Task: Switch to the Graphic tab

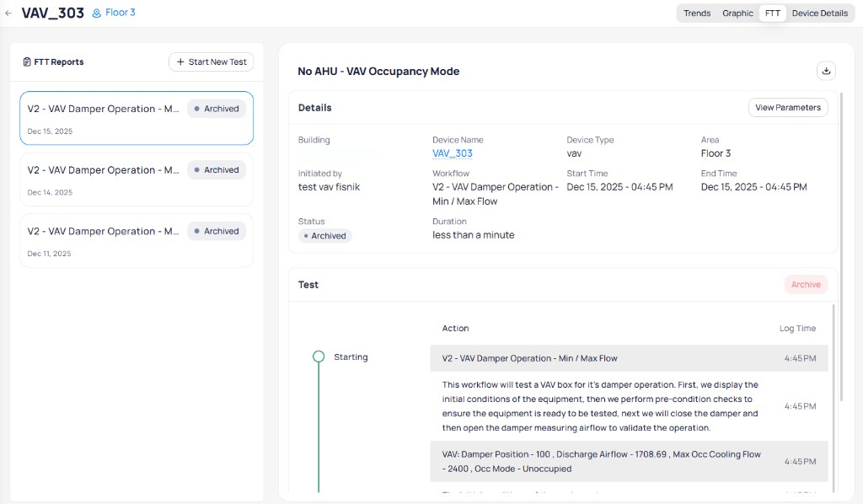Action: point(737,13)
